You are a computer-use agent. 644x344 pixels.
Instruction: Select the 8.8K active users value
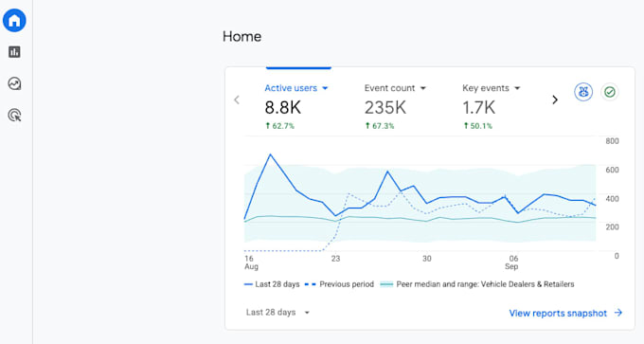[x=283, y=108]
